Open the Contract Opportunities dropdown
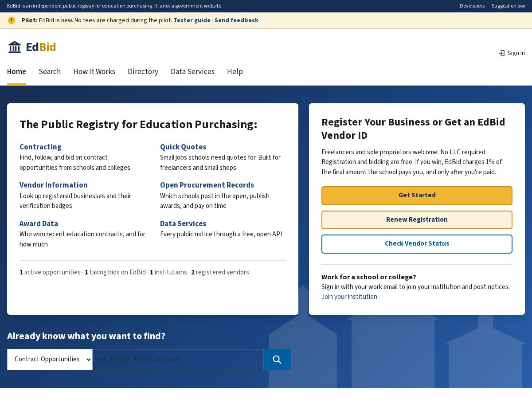 50,360
